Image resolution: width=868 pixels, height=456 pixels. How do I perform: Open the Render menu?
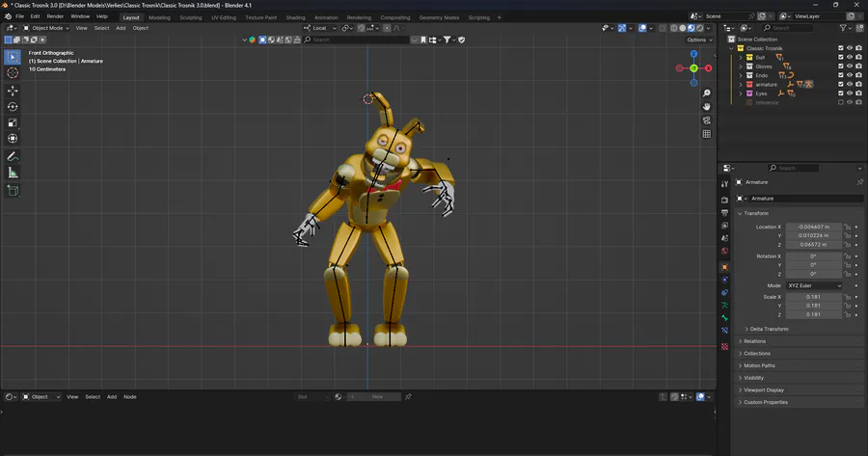tap(55, 16)
